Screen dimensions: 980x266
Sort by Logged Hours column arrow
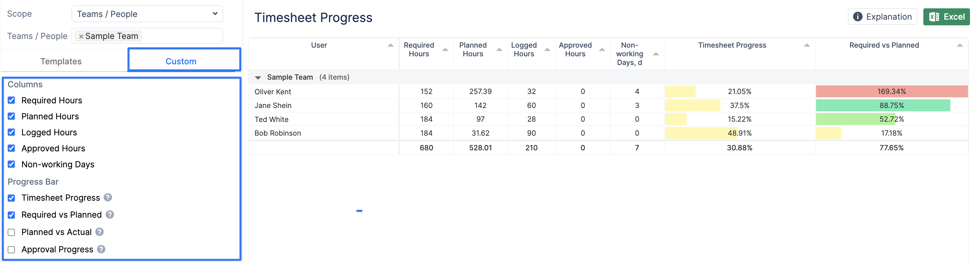[547, 49]
